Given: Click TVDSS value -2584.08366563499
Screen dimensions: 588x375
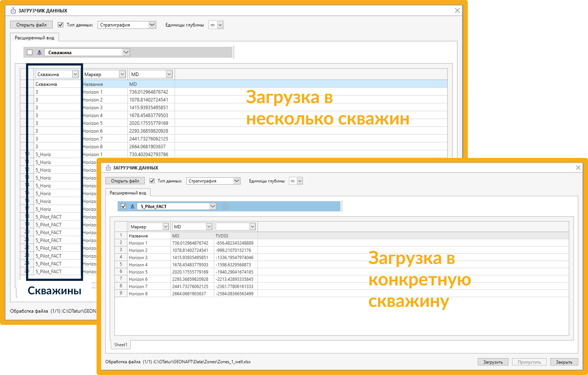Looking at the screenshot, I should click(x=236, y=294).
